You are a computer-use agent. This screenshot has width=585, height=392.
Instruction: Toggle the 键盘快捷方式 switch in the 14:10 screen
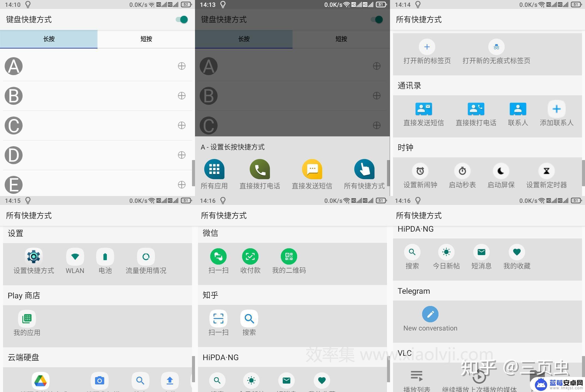point(182,20)
